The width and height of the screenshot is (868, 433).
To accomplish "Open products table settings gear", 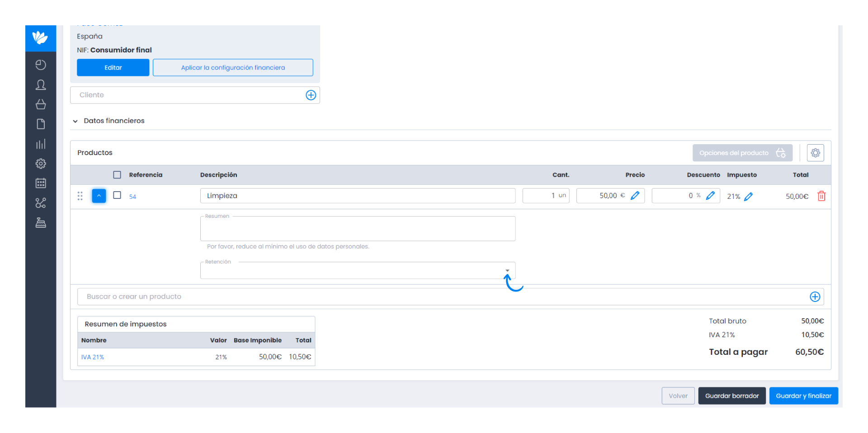I will point(815,153).
